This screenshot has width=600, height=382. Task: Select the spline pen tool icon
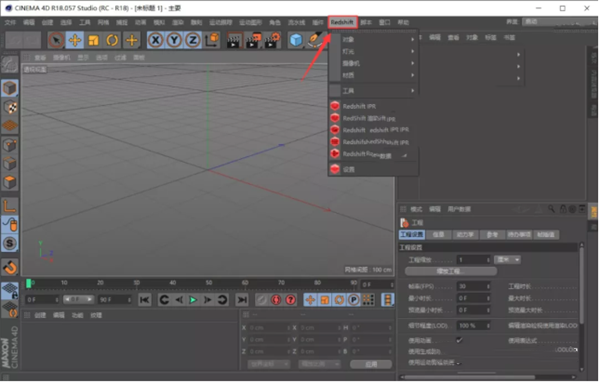(315, 40)
